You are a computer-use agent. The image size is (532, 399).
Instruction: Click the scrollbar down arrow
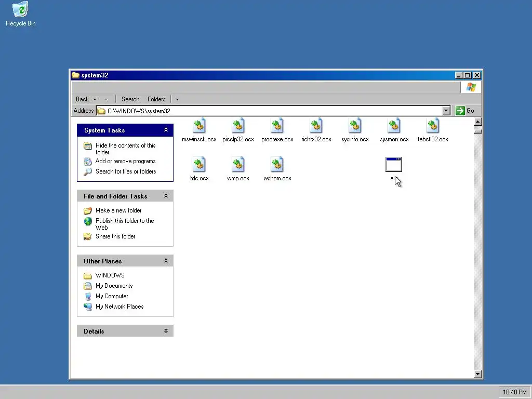click(478, 374)
